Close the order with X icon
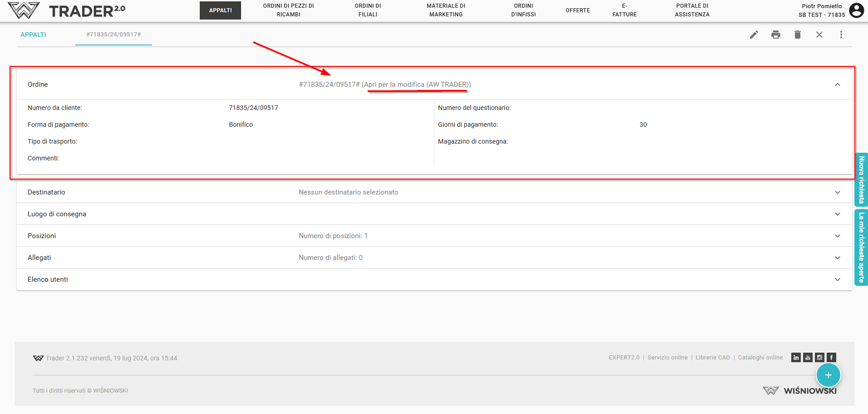 click(x=819, y=35)
